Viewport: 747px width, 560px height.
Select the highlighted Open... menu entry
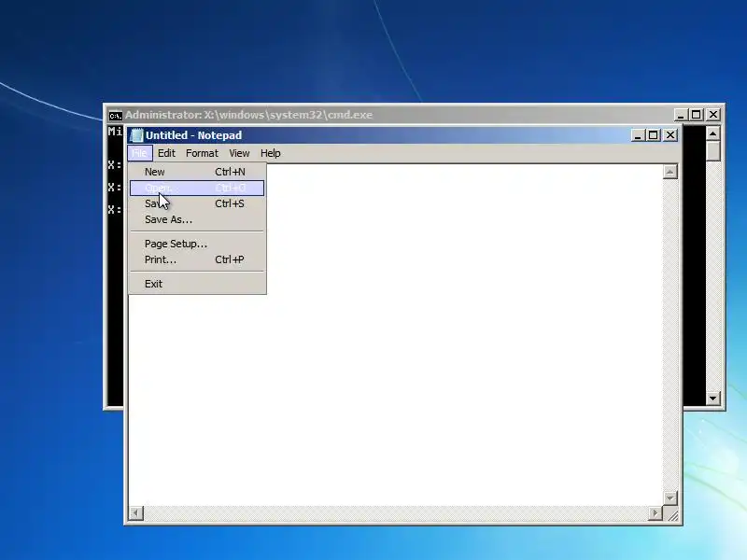pos(197,189)
